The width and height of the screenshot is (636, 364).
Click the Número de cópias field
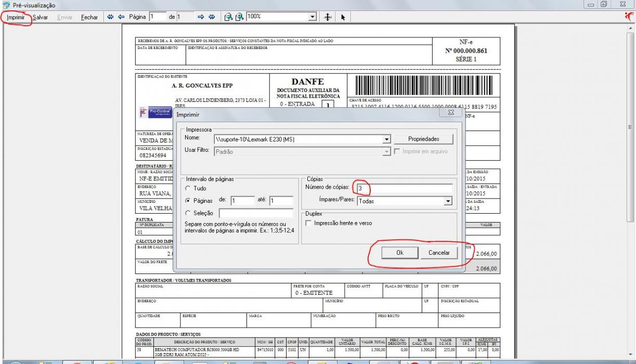click(x=404, y=188)
